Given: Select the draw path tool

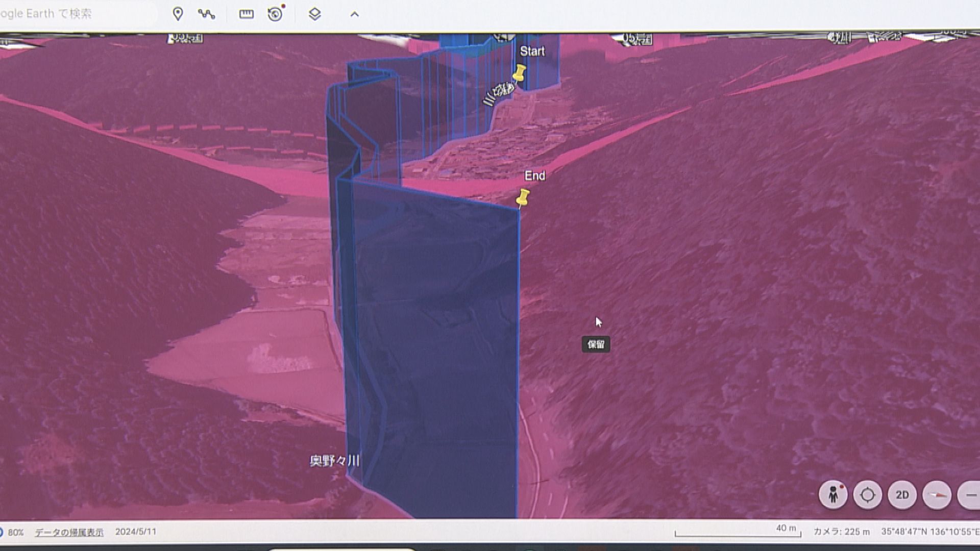Looking at the screenshot, I should (x=206, y=14).
